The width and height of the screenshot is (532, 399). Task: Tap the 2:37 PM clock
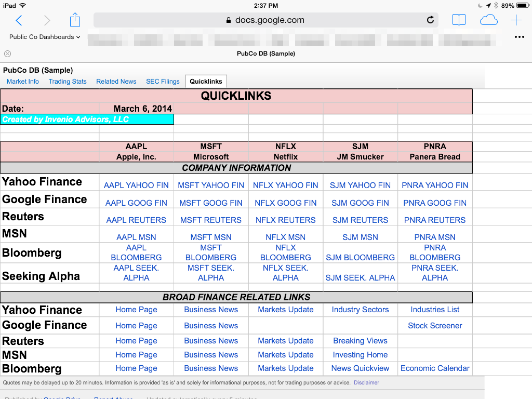pos(265,6)
